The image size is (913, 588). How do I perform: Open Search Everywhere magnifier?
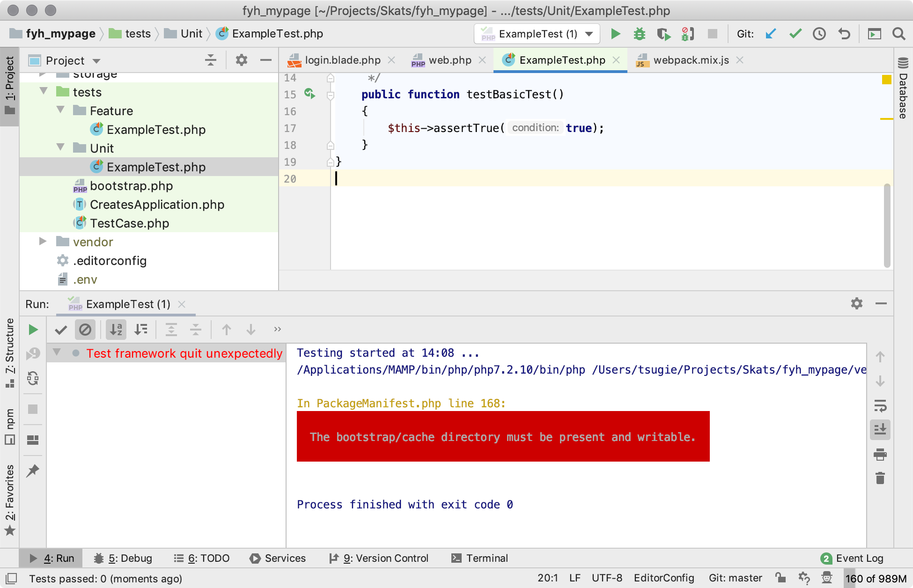[898, 34]
